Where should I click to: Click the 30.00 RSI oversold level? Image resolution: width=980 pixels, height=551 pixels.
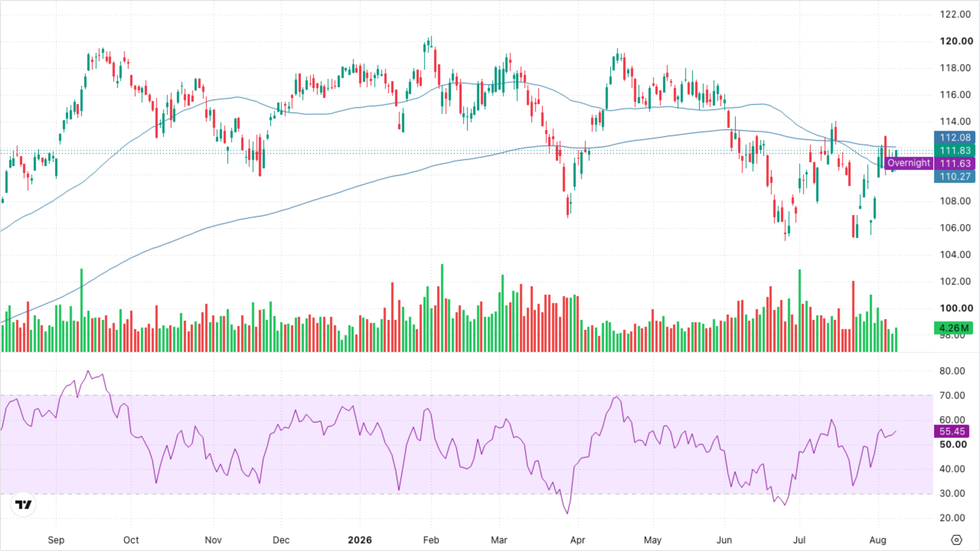click(x=952, y=493)
